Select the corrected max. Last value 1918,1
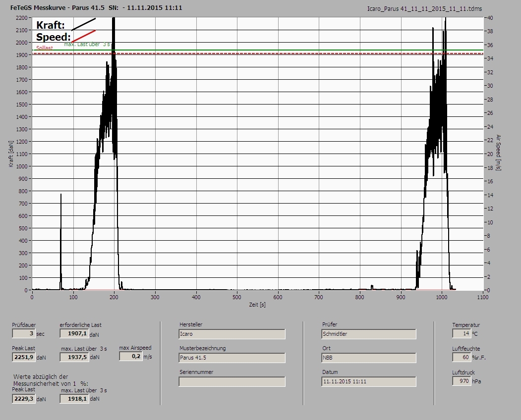The image size is (521, 420). [74, 399]
